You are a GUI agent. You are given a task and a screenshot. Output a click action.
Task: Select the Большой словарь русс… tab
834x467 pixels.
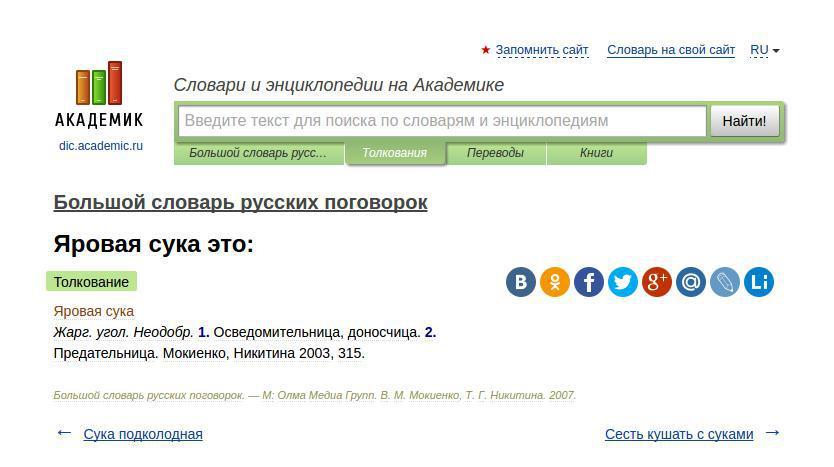[258, 153]
